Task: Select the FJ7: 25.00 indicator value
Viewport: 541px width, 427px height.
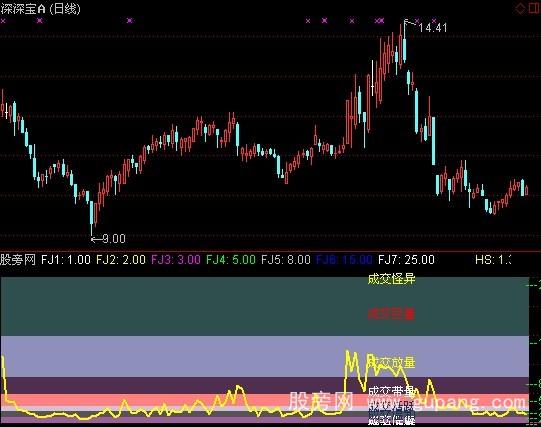Action: click(x=406, y=259)
